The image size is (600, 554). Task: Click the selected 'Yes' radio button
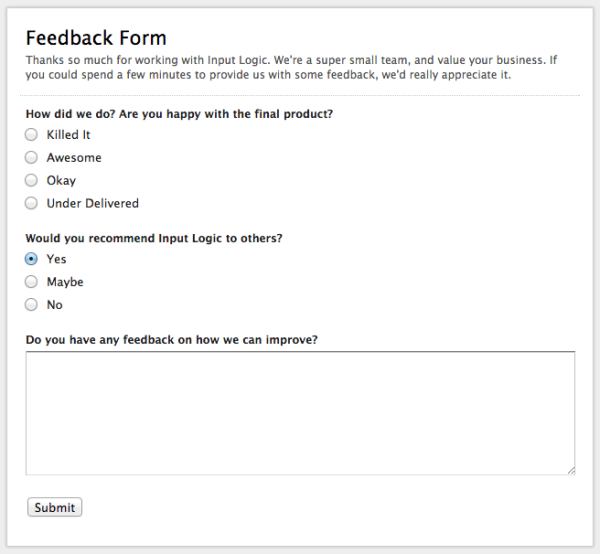pyautogui.click(x=31, y=259)
